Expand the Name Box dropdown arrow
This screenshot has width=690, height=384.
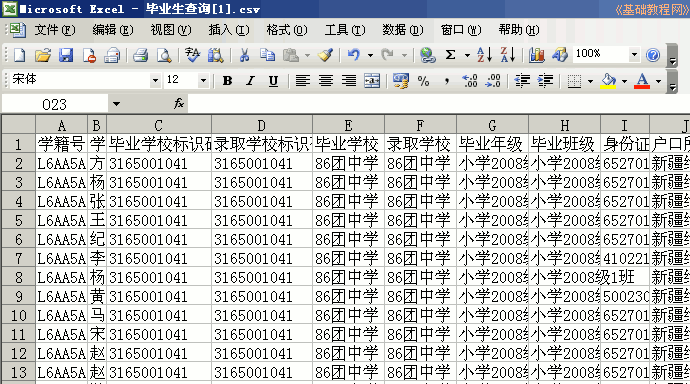click(116, 104)
